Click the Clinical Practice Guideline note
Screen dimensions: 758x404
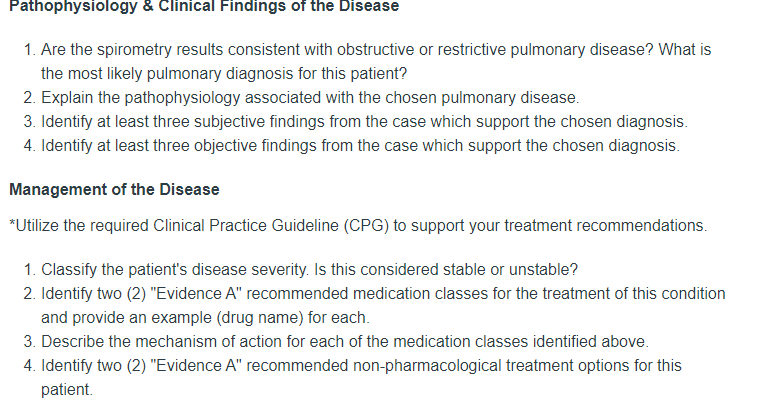(x=358, y=226)
